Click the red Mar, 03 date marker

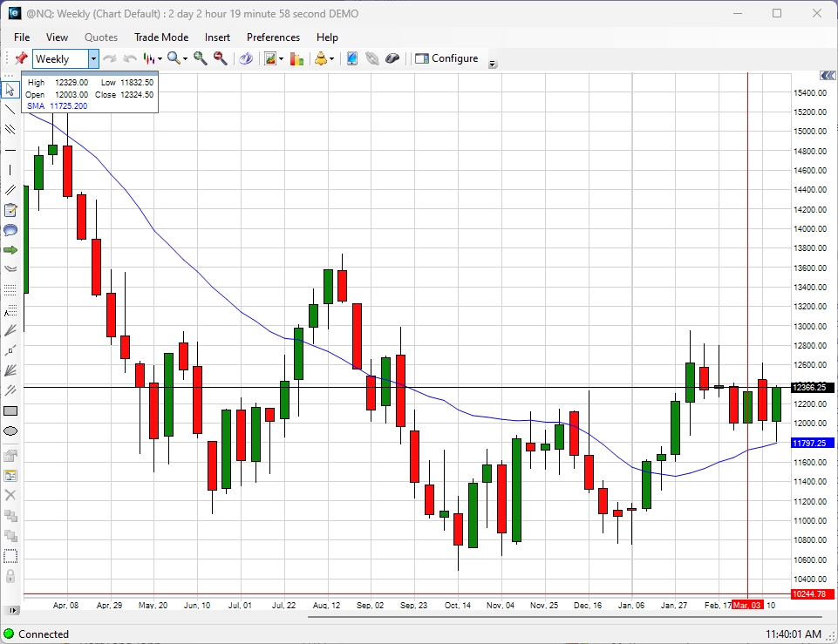click(x=746, y=605)
